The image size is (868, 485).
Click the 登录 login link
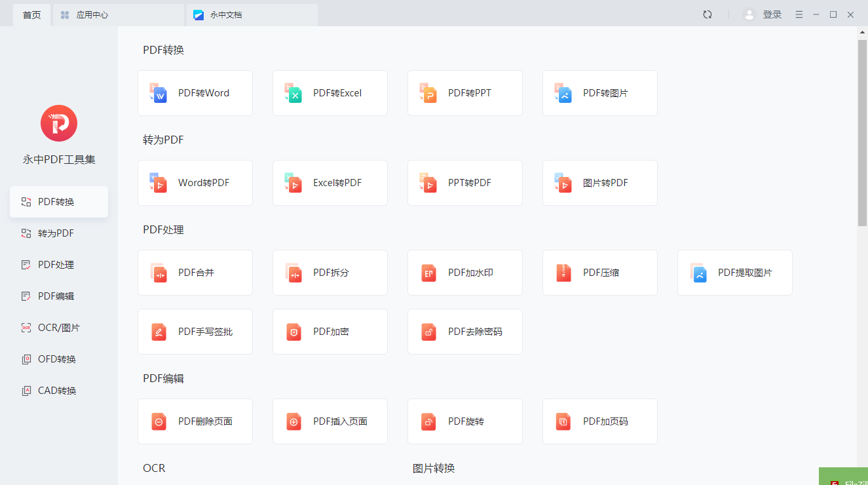tap(772, 14)
